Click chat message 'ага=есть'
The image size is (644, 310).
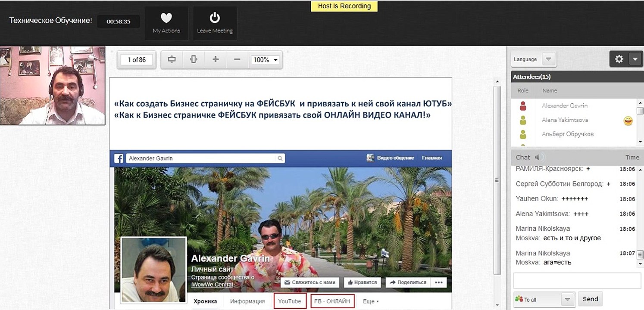(x=557, y=262)
